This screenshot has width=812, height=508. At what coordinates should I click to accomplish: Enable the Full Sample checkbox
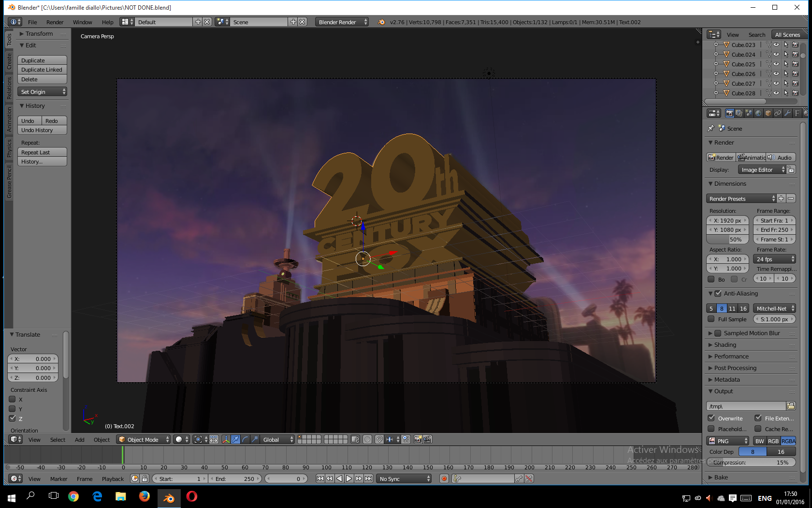(x=711, y=319)
